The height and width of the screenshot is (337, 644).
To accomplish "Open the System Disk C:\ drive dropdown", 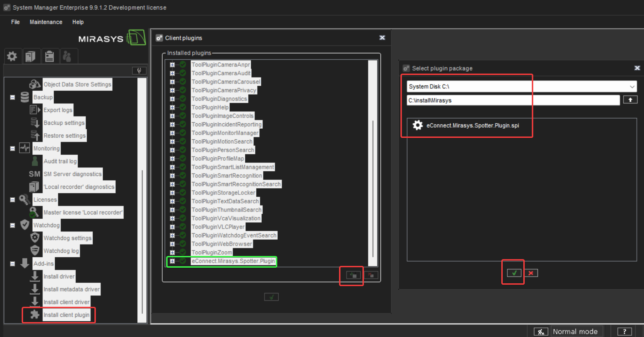I will click(632, 86).
